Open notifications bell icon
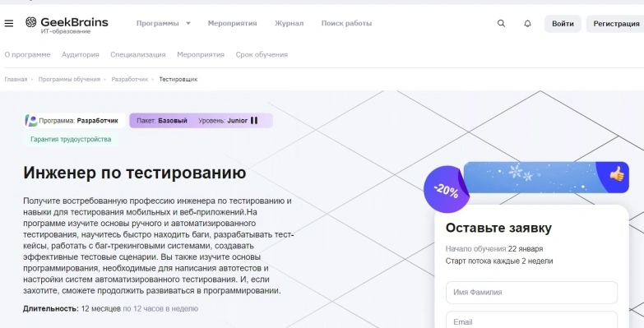644x328 pixels. (x=527, y=23)
